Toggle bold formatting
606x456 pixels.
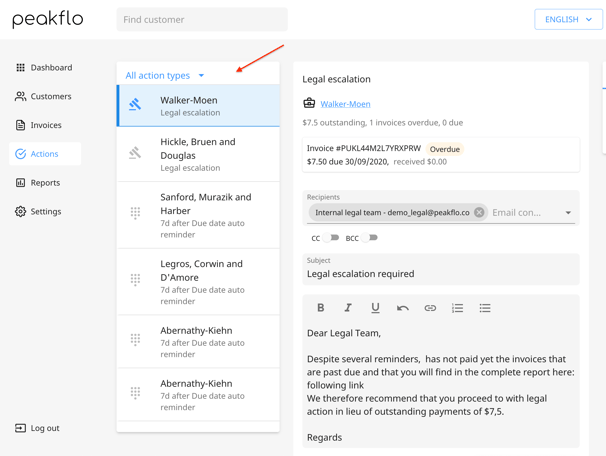[321, 308]
